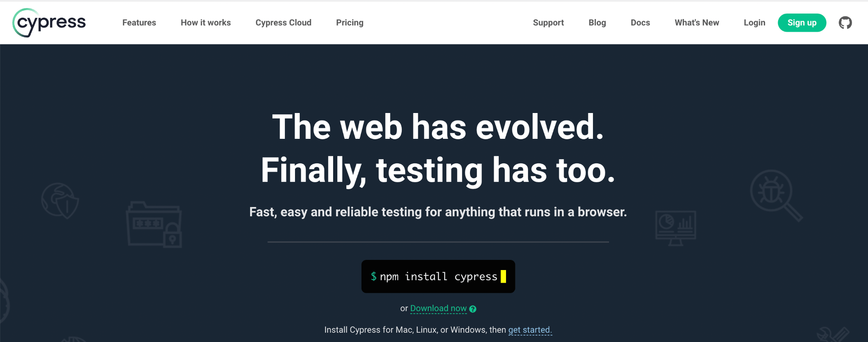The image size is (868, 342).
Task: Click the text "Install Cypress for Mac, Linux, or Windows"
Action: (406, 330)
